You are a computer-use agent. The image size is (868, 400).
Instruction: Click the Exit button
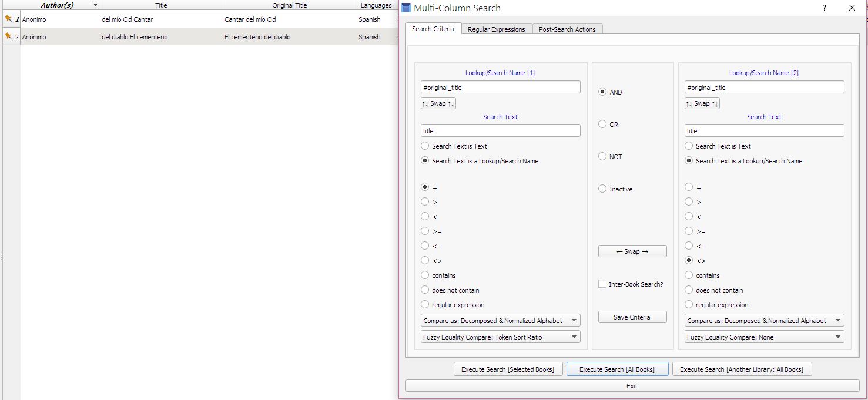(632, 386)
